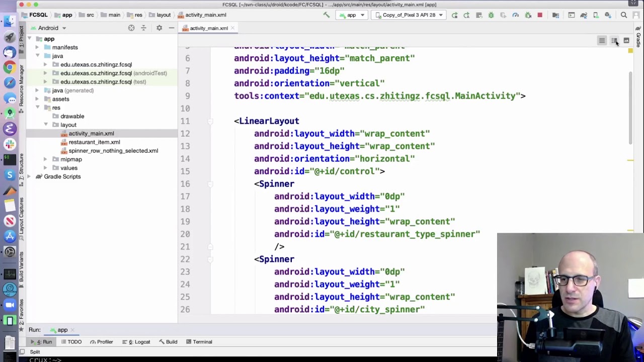Select restaurant_item.xml in project tree
The width and height of the screenshot is (644, 362).
tap(94, 142)
